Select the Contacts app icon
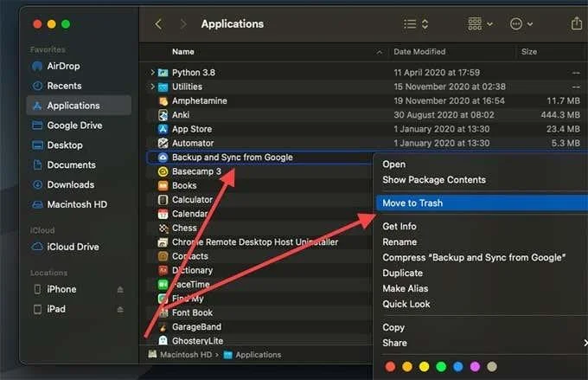Viewport: 588px width, 380px height. point(163,256)
